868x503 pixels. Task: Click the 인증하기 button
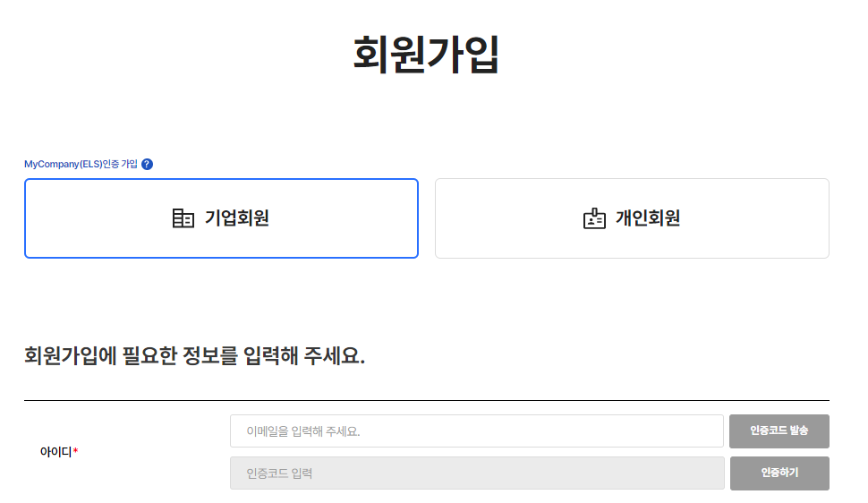780,473
